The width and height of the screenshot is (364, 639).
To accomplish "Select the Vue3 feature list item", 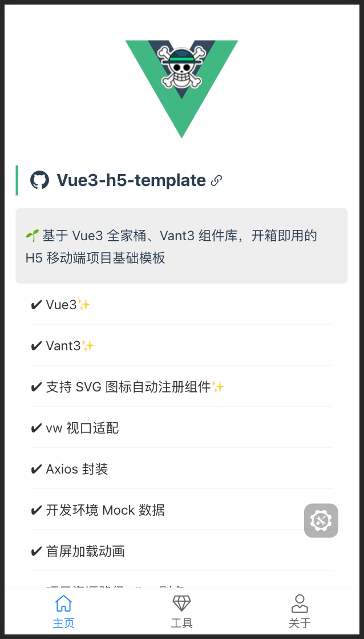I will [182, 305].
